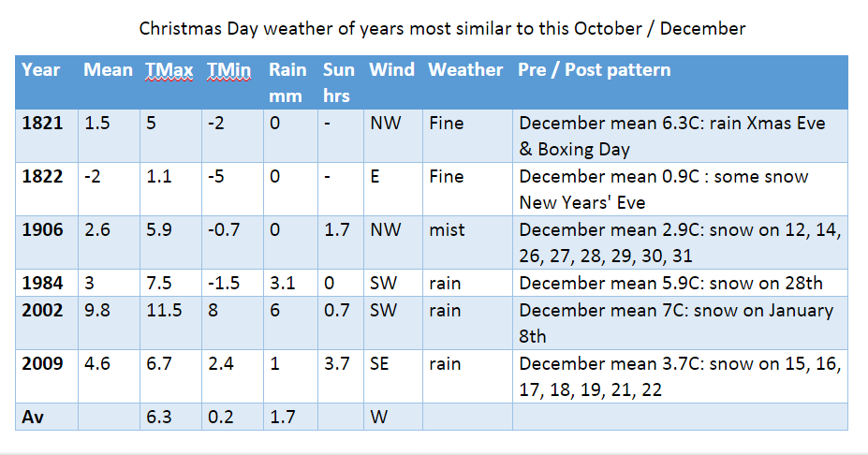Click the Rain mm column header
This screenshot has width=868, height=455.
tap(287, 82)
